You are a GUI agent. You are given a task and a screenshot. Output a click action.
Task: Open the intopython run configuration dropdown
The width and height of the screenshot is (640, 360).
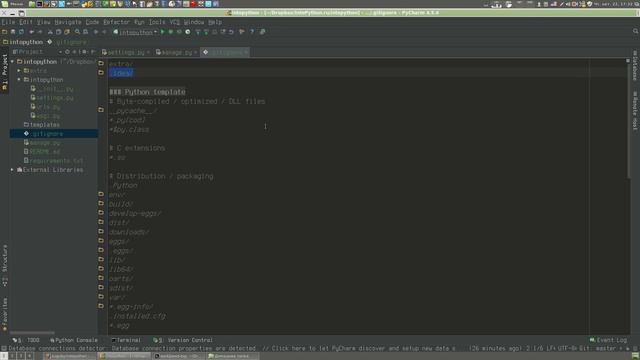[135, 32]
